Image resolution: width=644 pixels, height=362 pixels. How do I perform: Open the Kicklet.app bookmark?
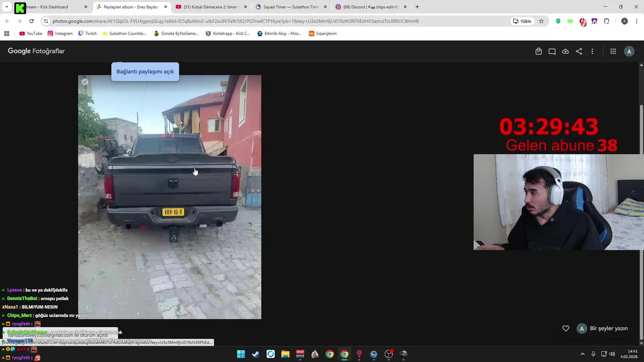pos(227,34)
